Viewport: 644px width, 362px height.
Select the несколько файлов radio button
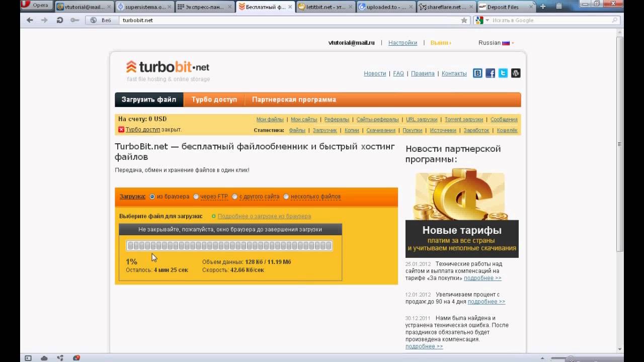point(286,197)
